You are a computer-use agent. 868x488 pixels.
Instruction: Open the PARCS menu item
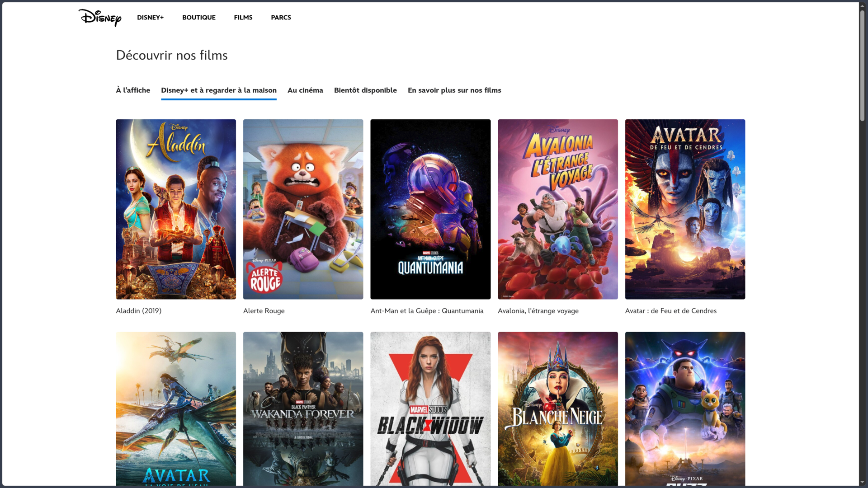(x=281, y=18)
